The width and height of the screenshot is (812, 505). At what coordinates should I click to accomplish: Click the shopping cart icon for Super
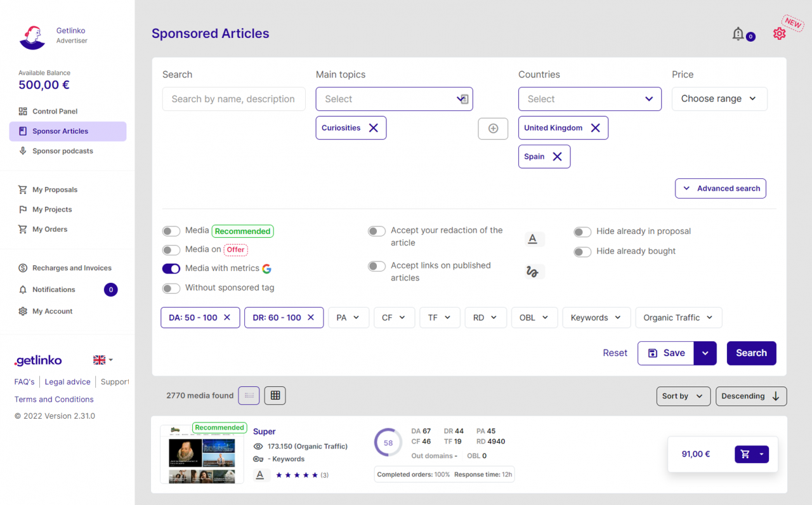click(745, 454)
